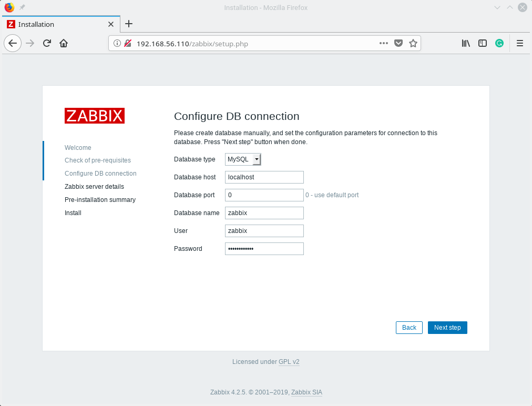Open the Firefox home page

(64, 43)
